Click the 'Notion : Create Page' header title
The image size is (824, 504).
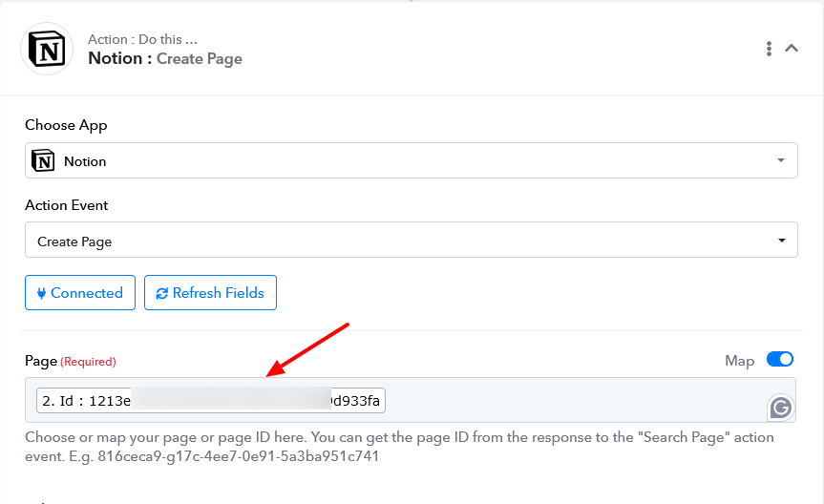click(165, 58)
